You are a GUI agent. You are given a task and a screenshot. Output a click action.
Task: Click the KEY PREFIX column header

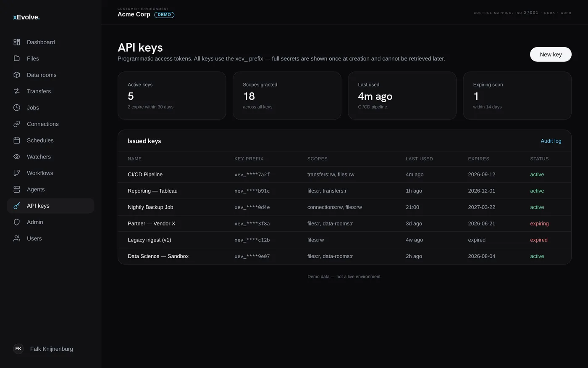pos(249,159)
